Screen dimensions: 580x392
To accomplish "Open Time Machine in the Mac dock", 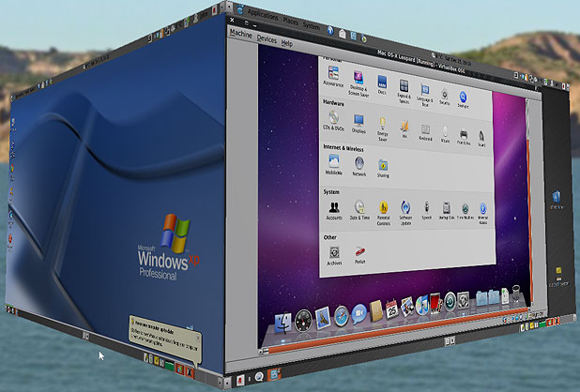I will click(x=450, y=301).
